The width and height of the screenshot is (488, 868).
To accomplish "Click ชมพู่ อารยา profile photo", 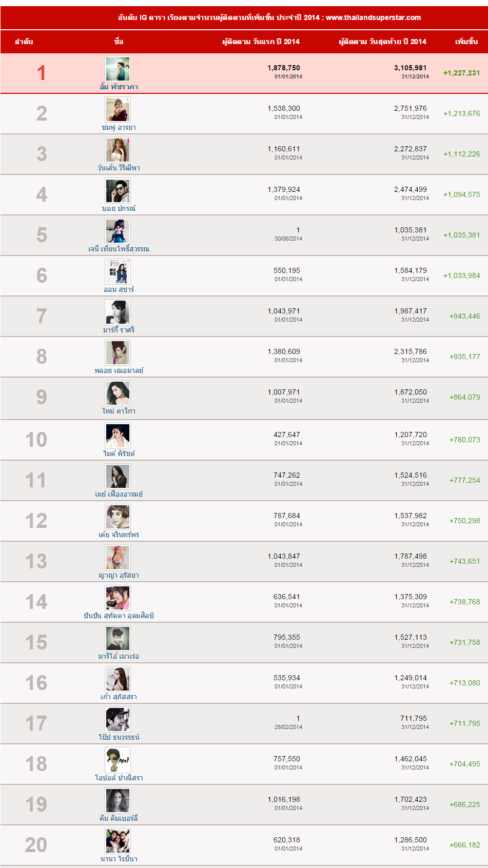I will click(118, 109).
